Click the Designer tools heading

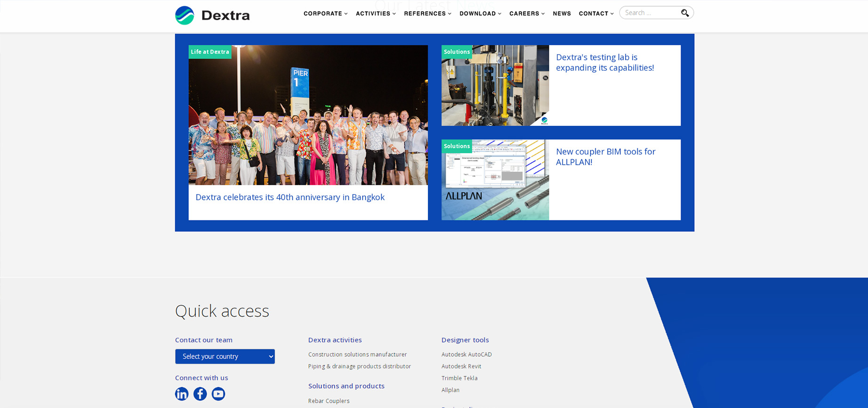465,340
